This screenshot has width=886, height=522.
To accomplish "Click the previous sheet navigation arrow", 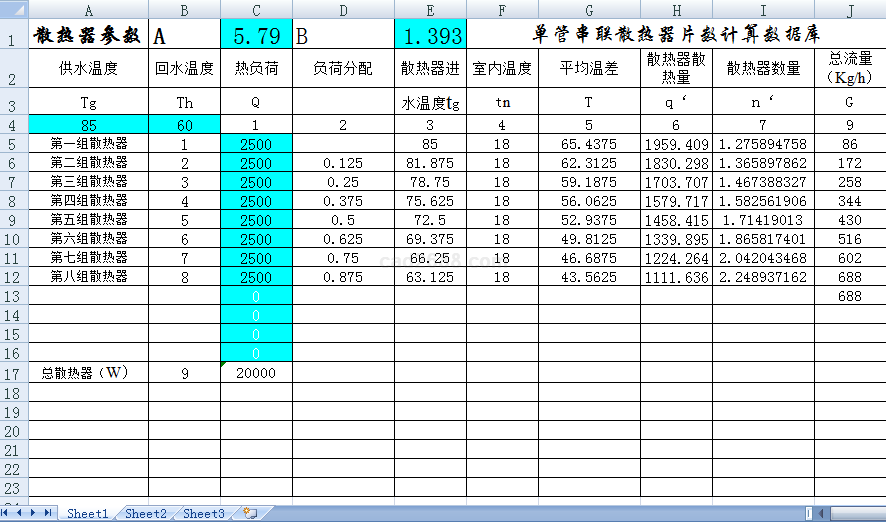I will tap(21, 513).
